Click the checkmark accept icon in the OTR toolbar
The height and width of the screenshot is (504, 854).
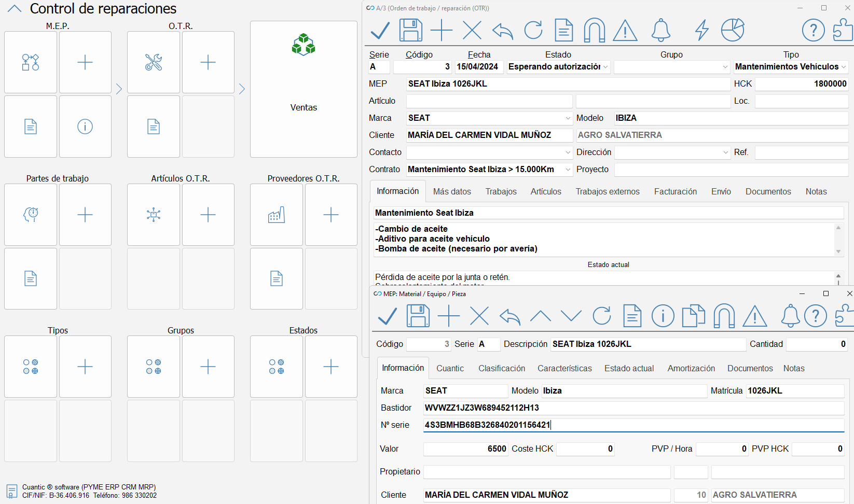(380, 30)
